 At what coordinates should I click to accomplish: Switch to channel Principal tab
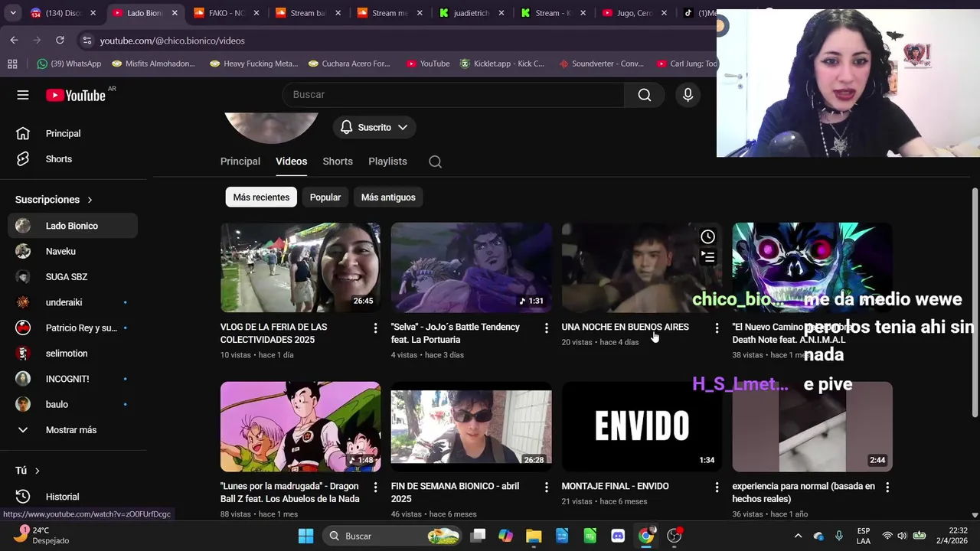point(240,161)
